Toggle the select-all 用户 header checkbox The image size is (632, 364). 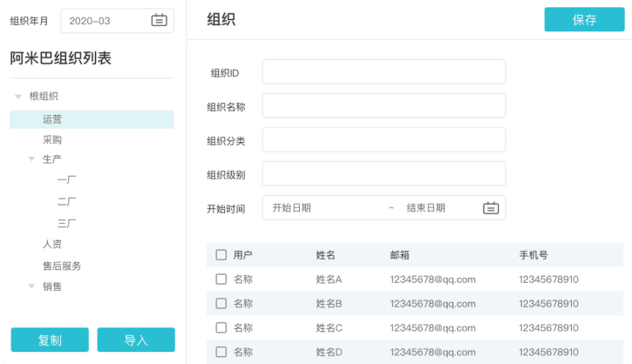click(x=221, y=255)
